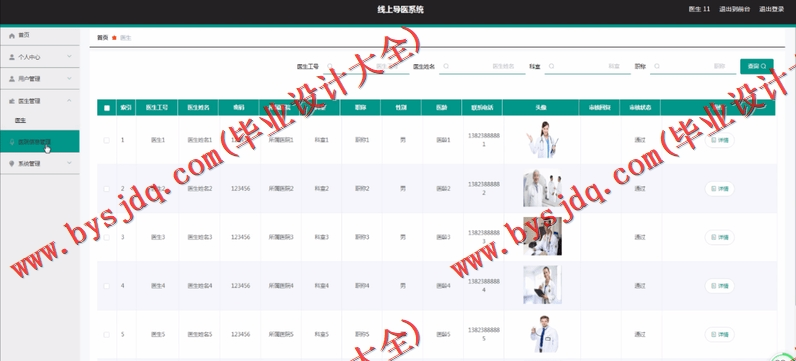Click the avatar photo in row 医生3
This screenshot has height=361, width=796.
pos(542,237)
